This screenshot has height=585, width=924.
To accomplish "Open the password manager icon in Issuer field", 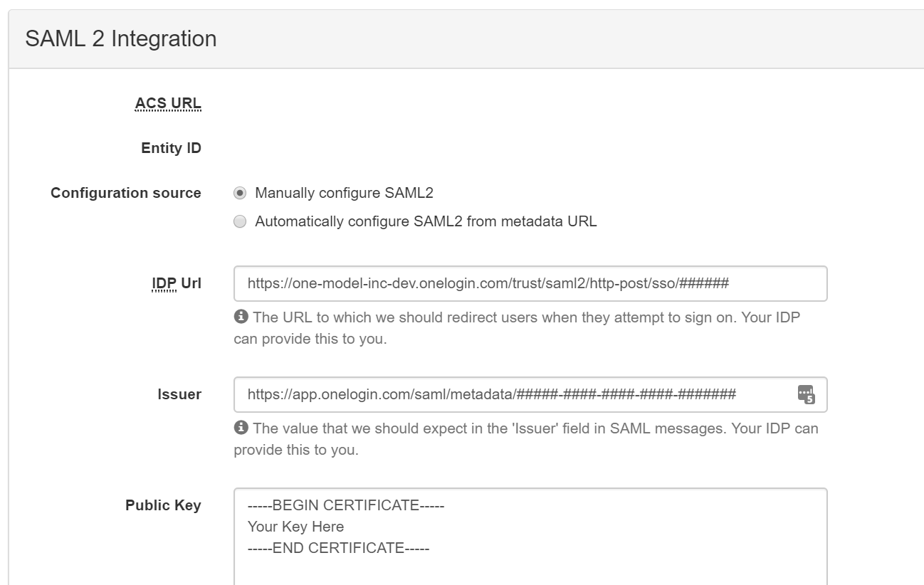I will tap(805, 395).
